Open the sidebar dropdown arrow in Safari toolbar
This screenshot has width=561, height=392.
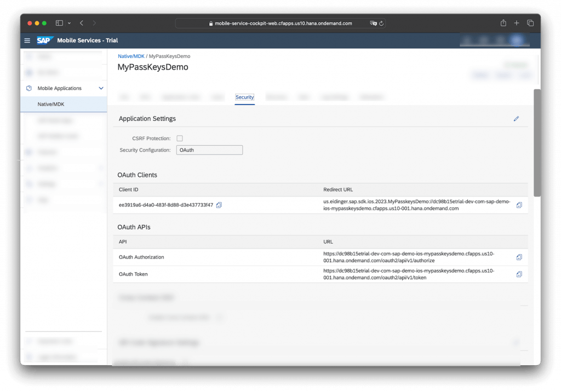click(70, 23)
